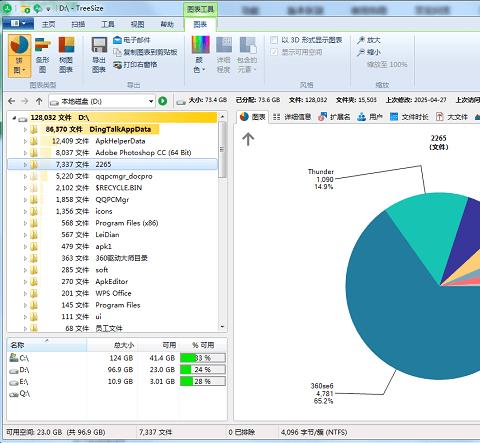Select the Q:\ drive row
Image resolution: width=480 pixels, height=443 pixels.
click(117, 394)
